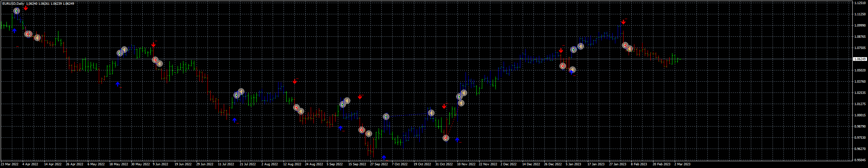Select the 1.00015 price level label

click(860, 115)
